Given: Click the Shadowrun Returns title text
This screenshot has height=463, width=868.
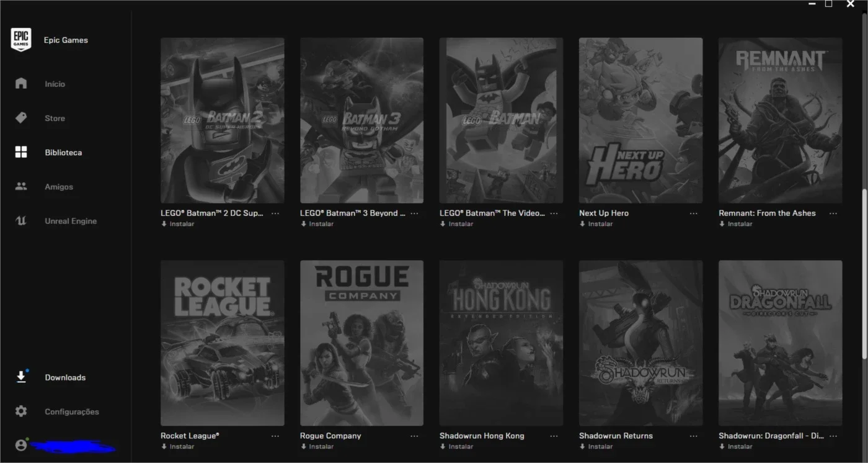Looking at the screenshot, I should tap(616, 436).
